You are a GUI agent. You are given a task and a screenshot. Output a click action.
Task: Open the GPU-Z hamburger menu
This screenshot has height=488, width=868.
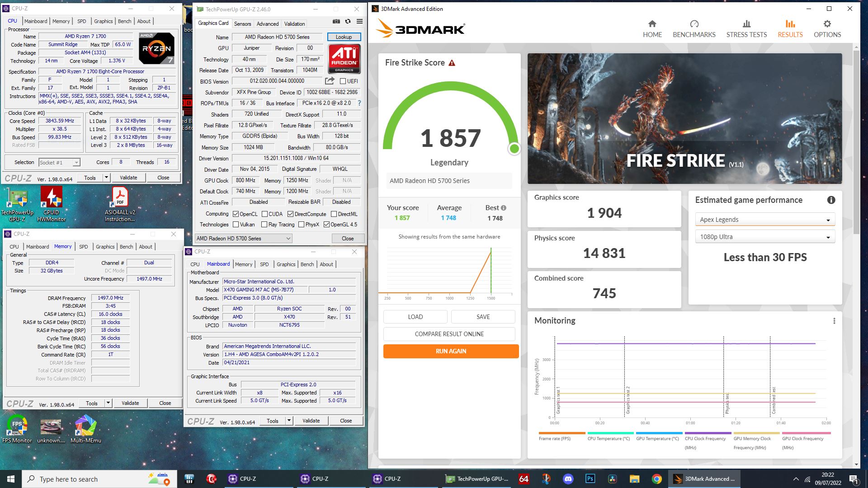click(359, 21)
